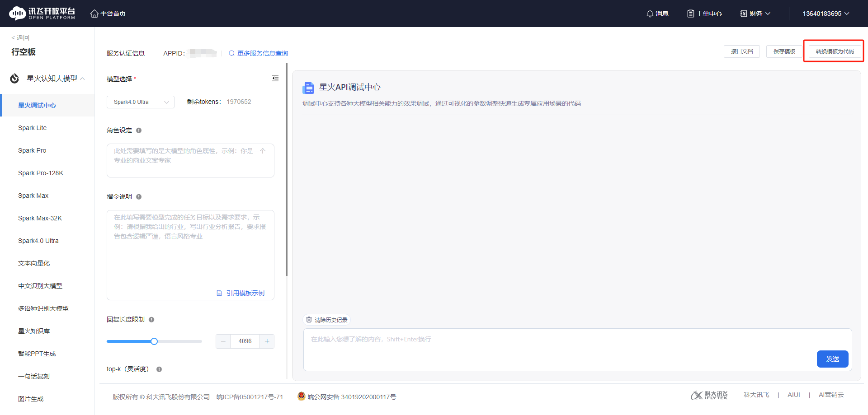Viewport: 868px width, 415px height.
Task: Go to 平台首页 home link
Action: click(108, 14)
